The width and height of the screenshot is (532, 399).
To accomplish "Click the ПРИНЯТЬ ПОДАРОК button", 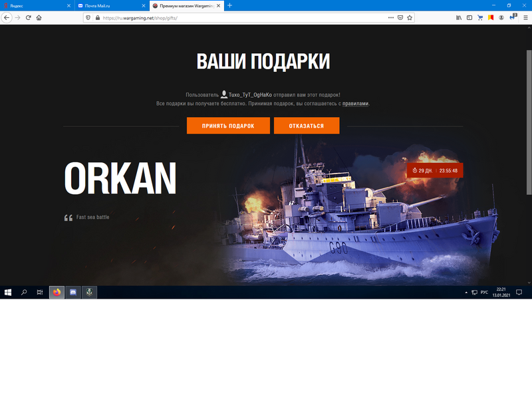I will 229,125.
